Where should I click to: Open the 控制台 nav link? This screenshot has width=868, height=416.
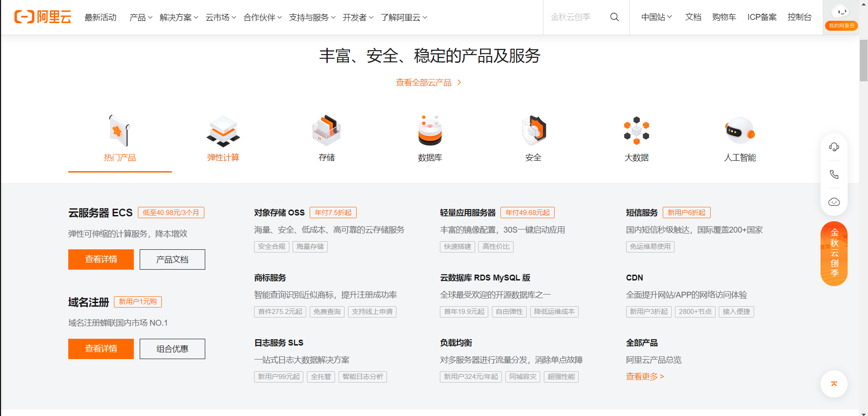[x=799, y=17]
